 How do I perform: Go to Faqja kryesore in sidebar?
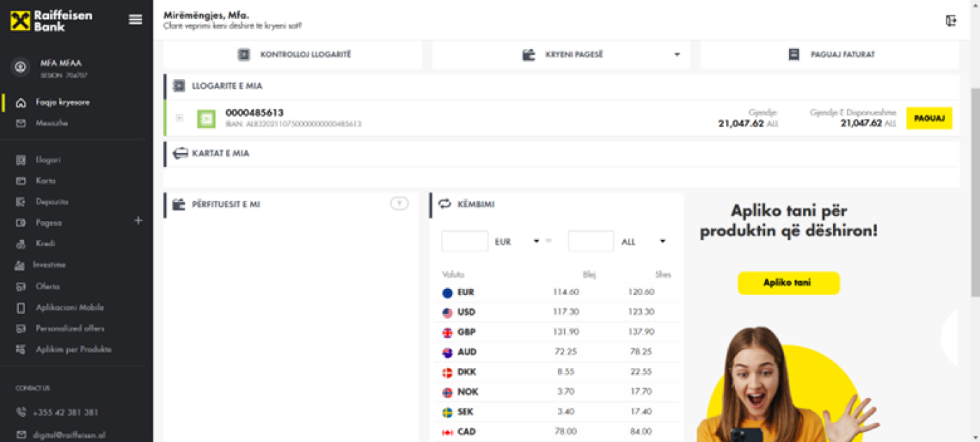pos(63,102)
